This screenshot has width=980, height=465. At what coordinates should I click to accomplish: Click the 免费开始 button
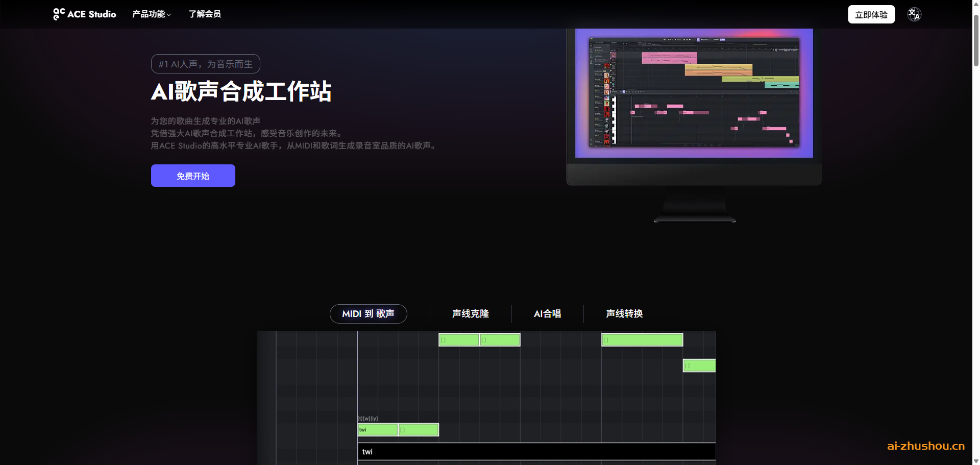tap(193, 175)
